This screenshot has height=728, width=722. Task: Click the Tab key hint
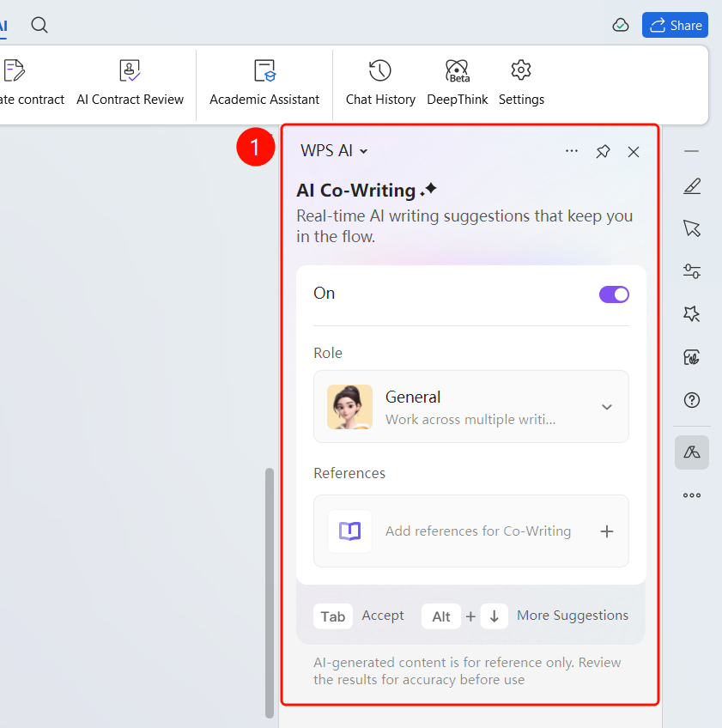click(333, 616)
